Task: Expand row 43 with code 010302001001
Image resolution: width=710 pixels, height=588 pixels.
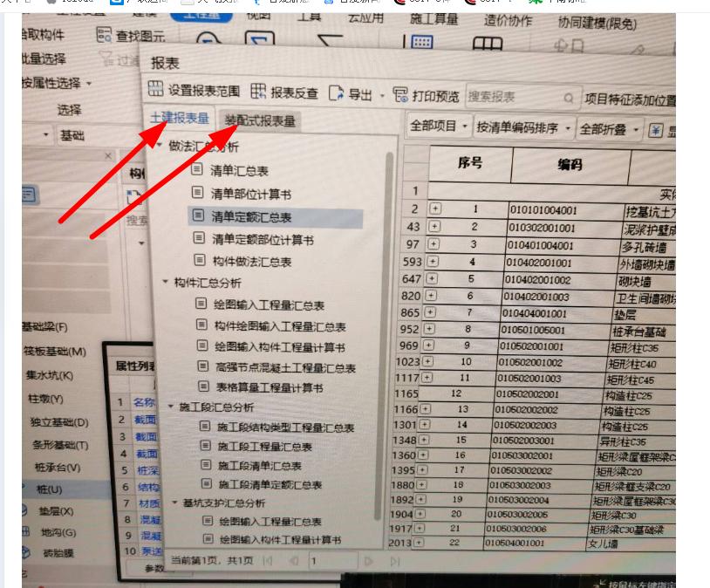Action: [x=434, y=226]
